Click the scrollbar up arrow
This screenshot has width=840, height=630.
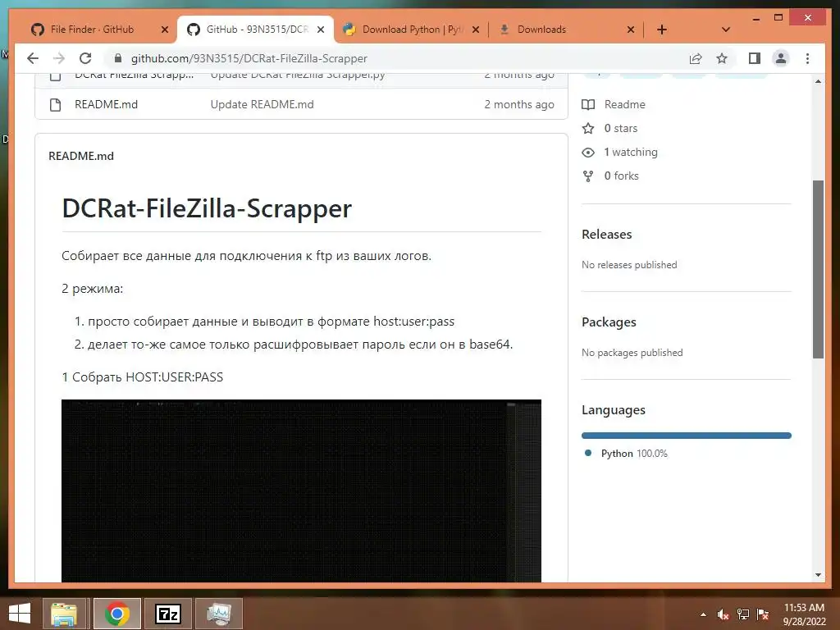tap(818, 81)
